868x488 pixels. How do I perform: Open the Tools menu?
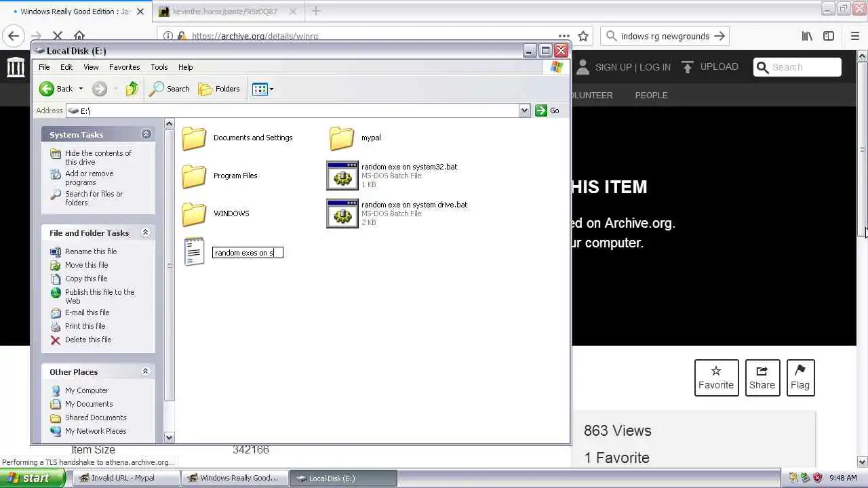click(159, 67)
